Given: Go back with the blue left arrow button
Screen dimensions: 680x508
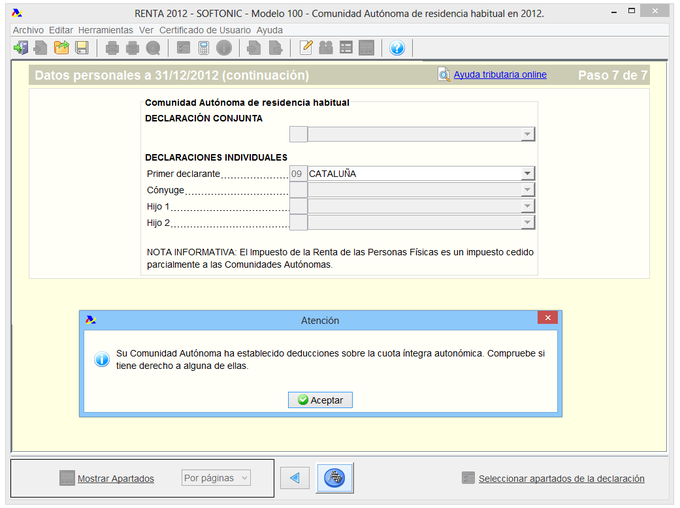Looking at the screenshot, I should pos(295,478).
